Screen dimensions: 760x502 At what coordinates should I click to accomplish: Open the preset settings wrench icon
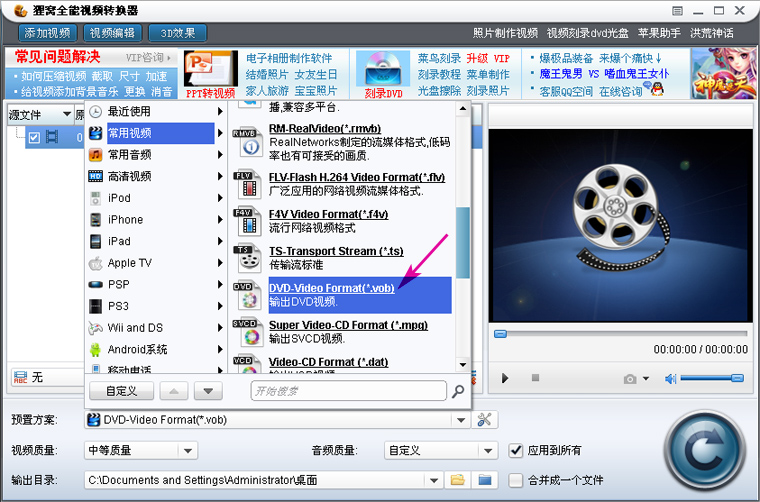(x=484, y=420)
